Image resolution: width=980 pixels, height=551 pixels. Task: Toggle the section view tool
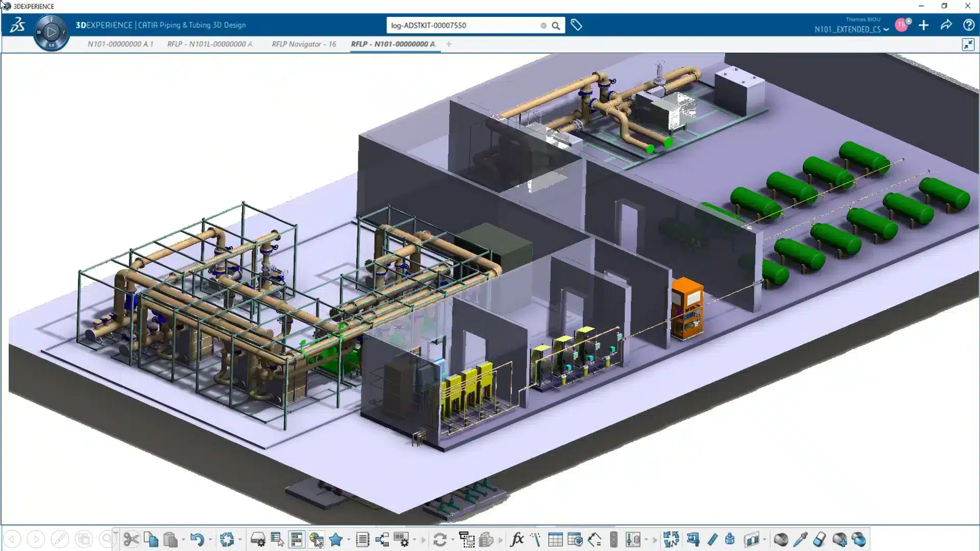point(752,539)
